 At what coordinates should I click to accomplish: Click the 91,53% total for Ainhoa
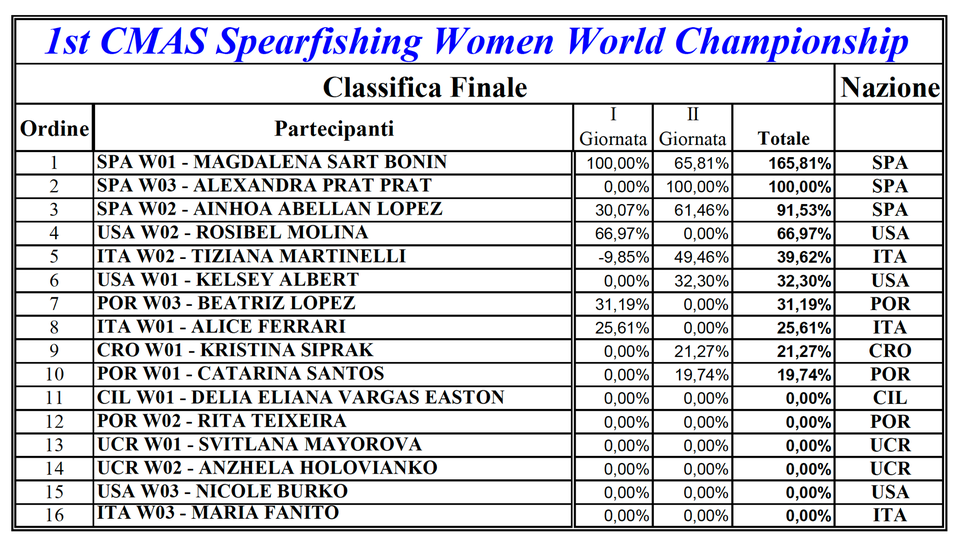[783, 210]
